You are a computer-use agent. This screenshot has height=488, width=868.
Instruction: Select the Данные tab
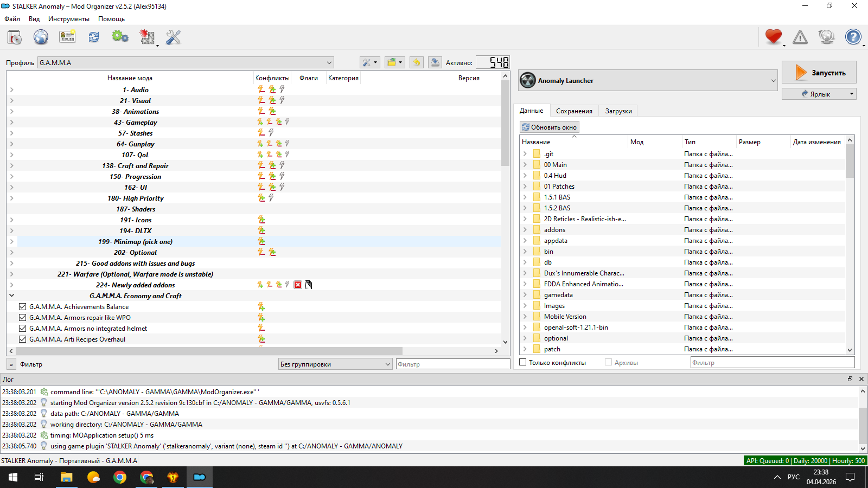click(532, 110)
